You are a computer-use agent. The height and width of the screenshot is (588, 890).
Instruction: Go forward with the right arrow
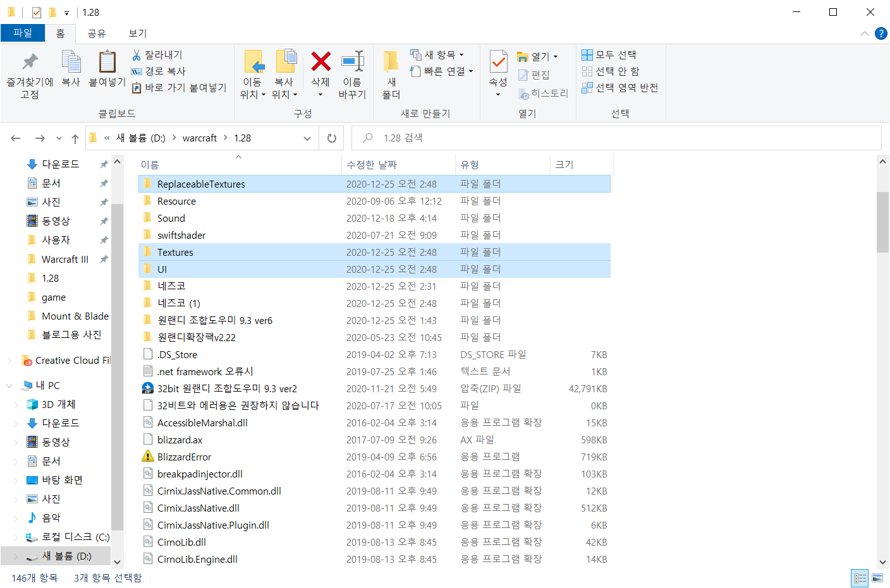40,138
